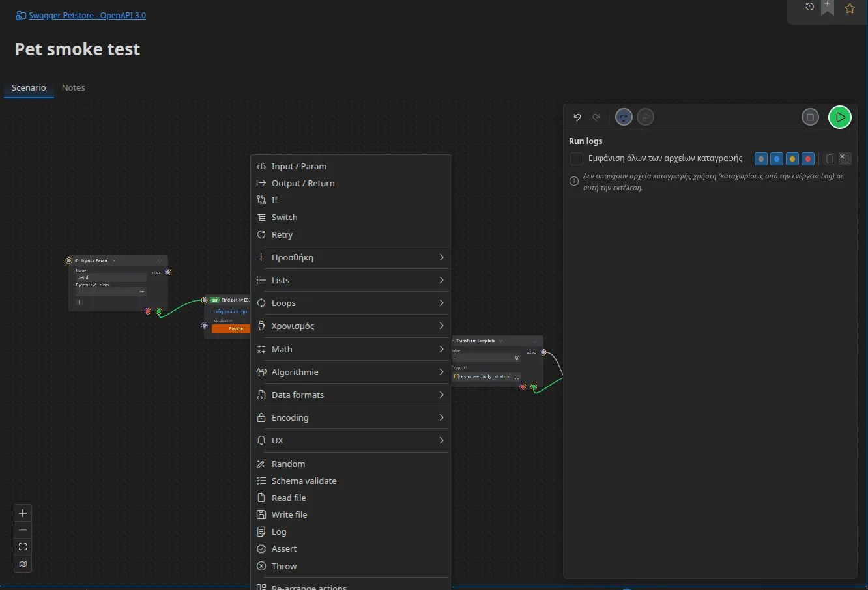The height and width of the screenshot is (590, 868).
Task: Expand the Loops submenu
Action: (x=351, y=303)
